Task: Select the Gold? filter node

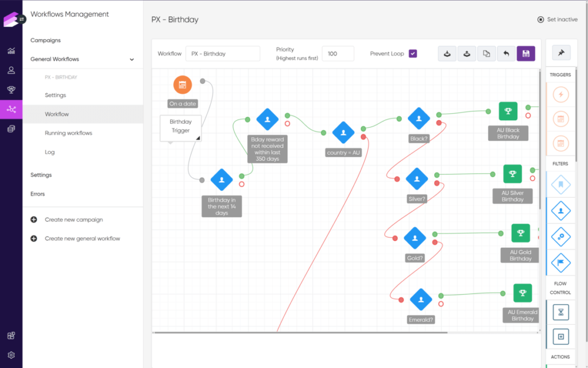Action: point(415,238)
